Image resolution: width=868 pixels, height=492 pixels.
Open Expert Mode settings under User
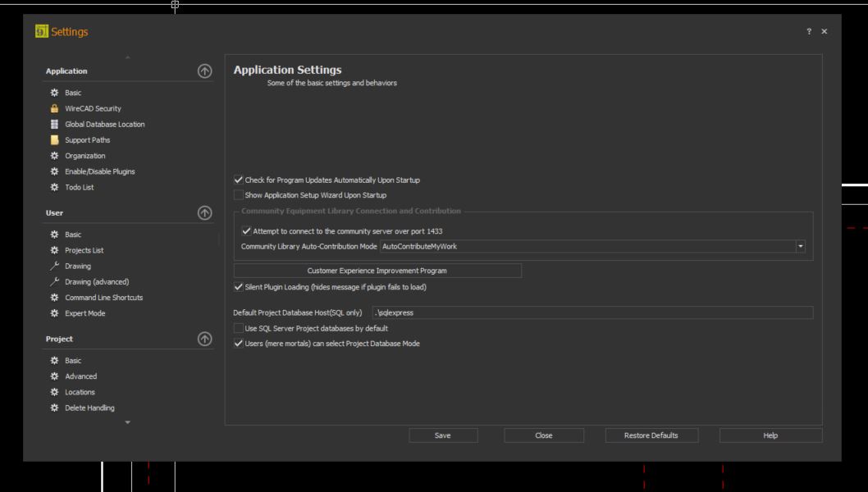pos(85,313)
